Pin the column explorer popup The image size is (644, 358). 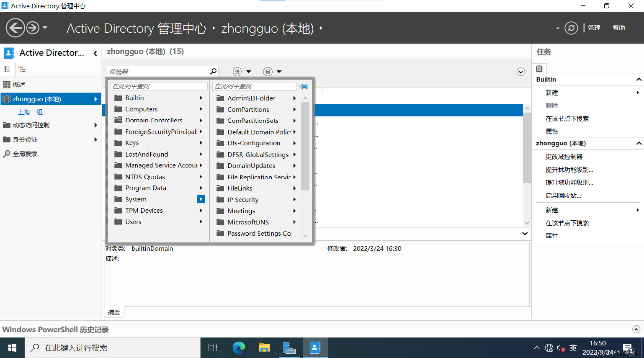click(x=303, y=86)
